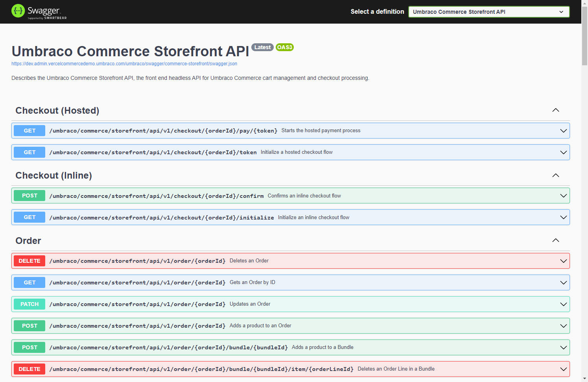Click the Umbraco Commerce Storefront API title
This screenshot has height=382, width=588.
point(130,52)
